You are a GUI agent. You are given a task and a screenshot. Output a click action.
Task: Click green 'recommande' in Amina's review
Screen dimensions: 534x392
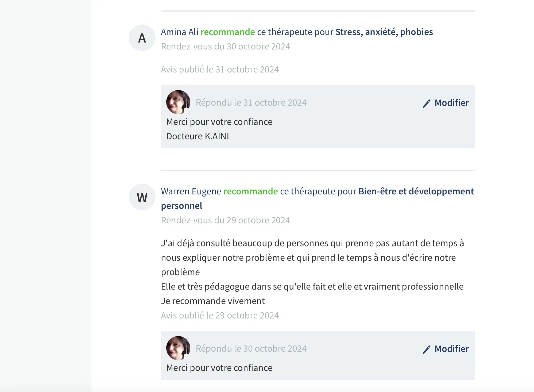[x=227, y=32]
